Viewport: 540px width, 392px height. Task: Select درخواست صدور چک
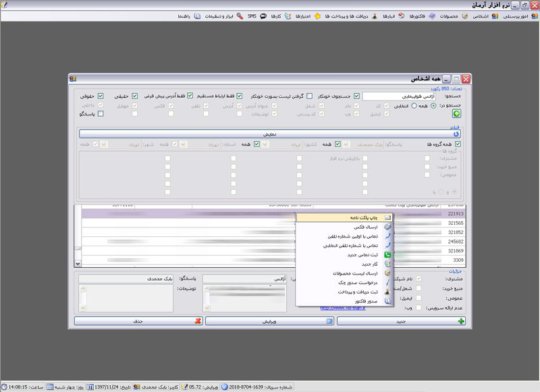coord(344,283)
